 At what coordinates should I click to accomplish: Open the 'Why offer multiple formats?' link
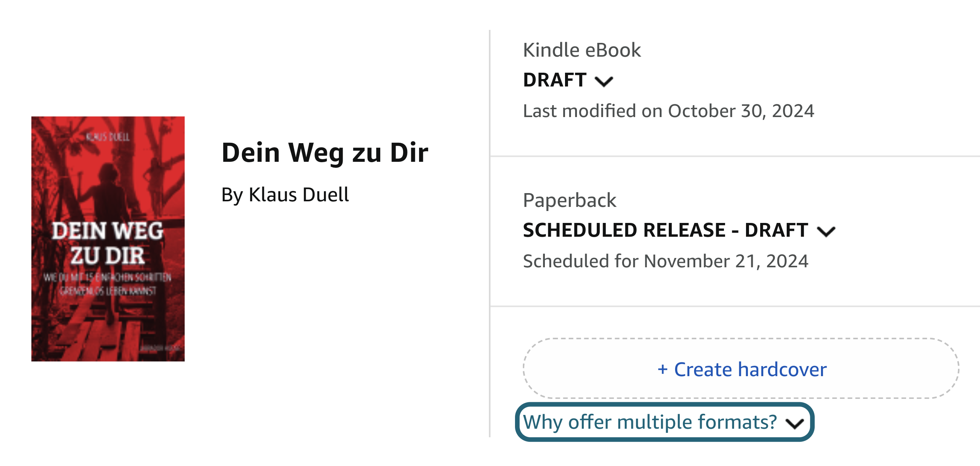649,422
